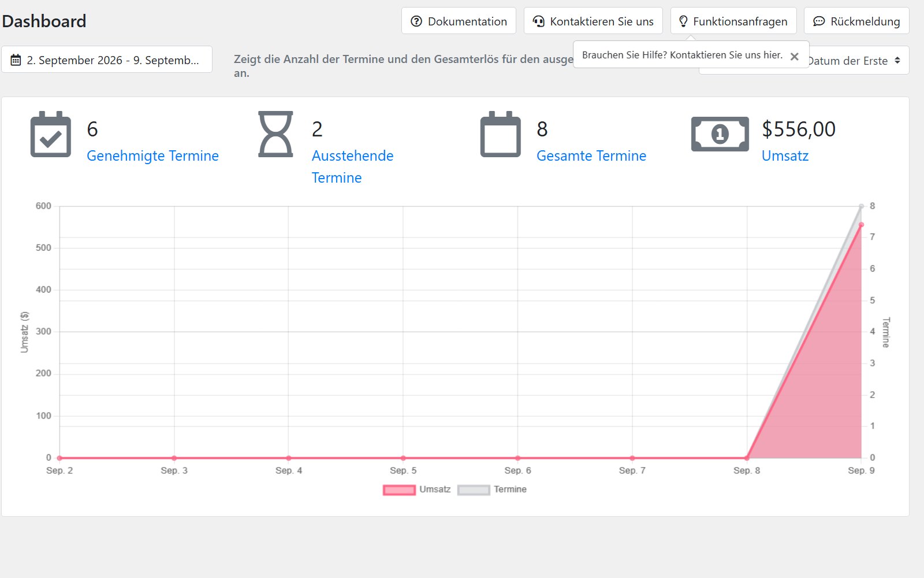Click the $556,00 revenue value
The image size is (924, 578).
click(799, 129)
